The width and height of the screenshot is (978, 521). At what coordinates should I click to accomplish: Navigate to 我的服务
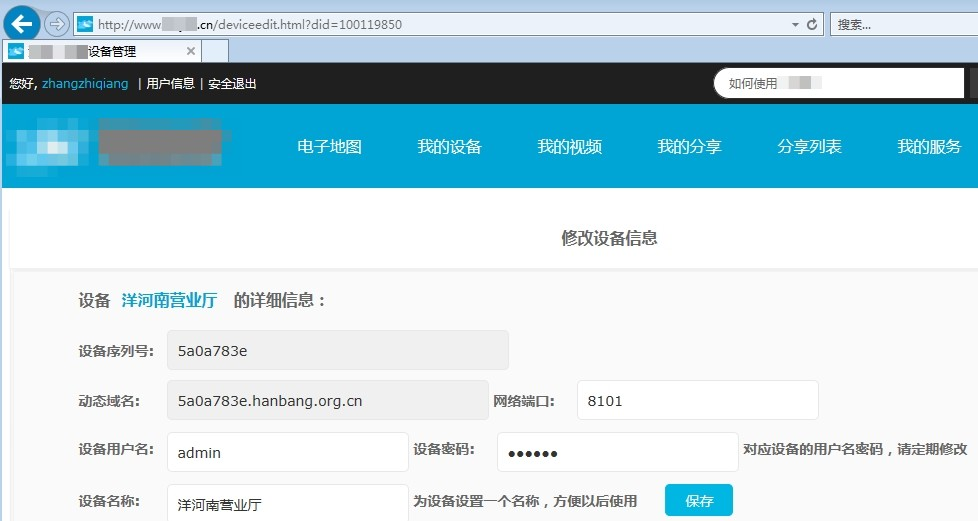[929, 147]
